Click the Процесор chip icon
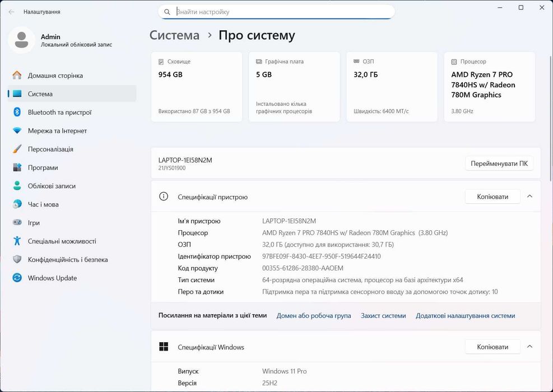553x392 pixels. click(x=454, y=62)
